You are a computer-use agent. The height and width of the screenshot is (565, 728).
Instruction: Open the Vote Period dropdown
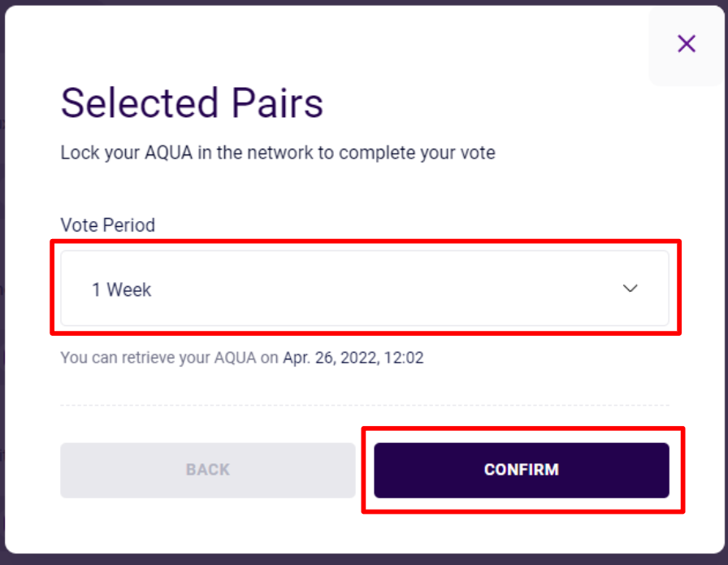365,288
